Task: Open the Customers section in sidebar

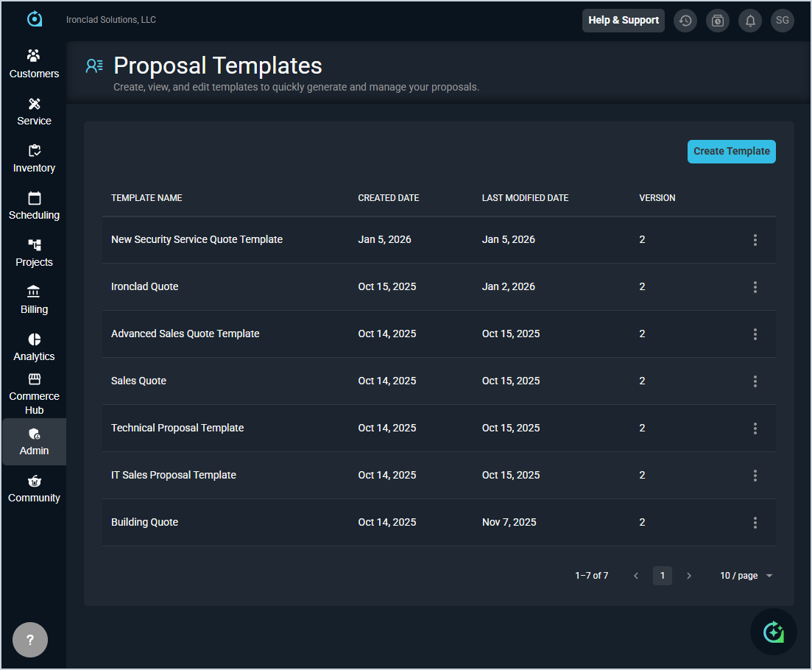Action: coord(34,63)
